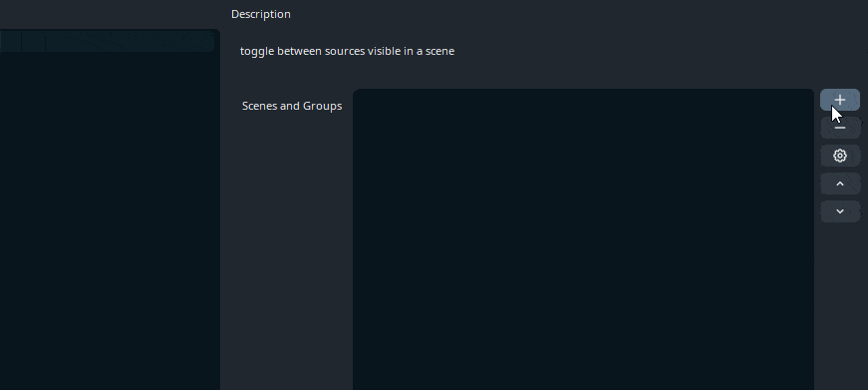
Task: Select the 'toggle between sources visible' description text
Action: click(x=347, y=51)
